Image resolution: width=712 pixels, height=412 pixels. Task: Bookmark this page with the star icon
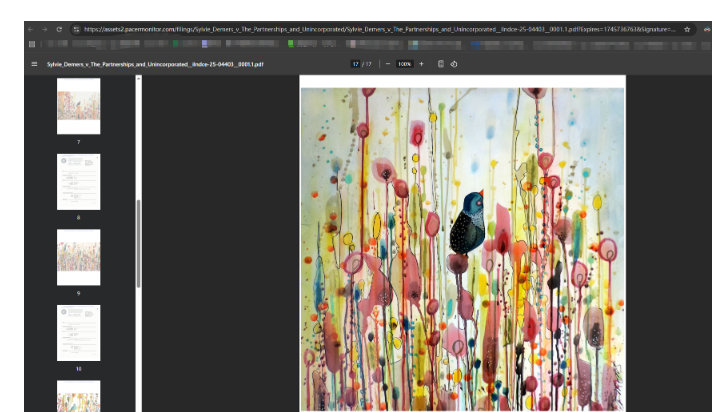687,30
